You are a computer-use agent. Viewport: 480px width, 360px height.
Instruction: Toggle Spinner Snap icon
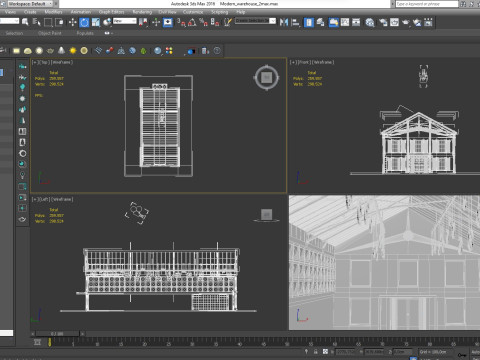pyautogui.click(x=215, y=22)
